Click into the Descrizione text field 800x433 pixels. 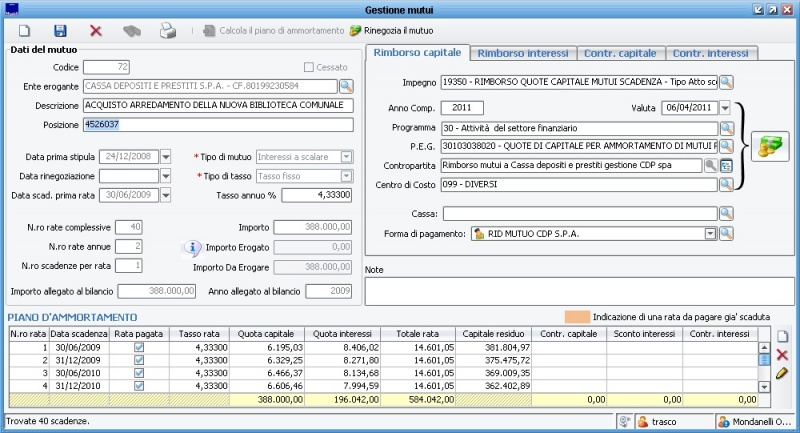[218, 105]
